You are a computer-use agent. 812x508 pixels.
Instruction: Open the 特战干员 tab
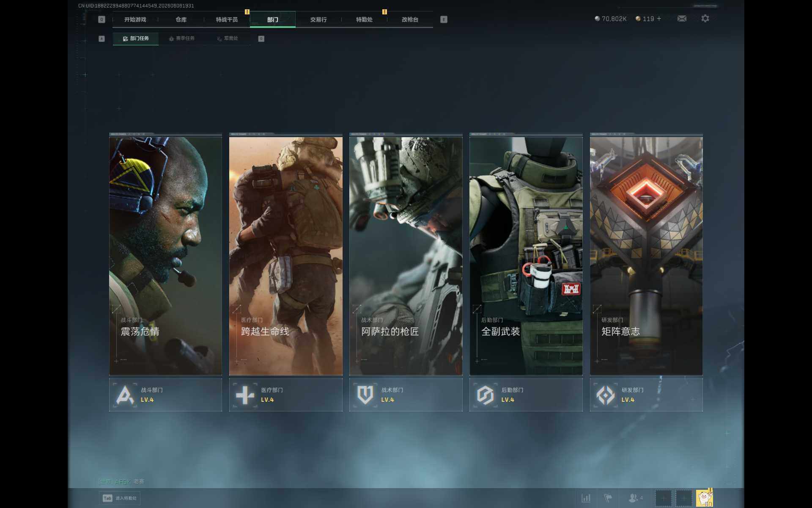tap(227, 19)
